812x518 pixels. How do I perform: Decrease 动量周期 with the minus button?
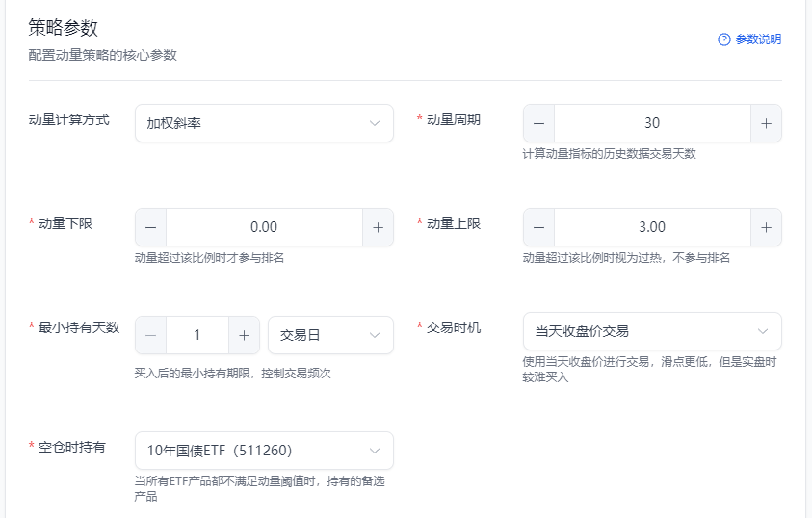[x=538, y=123]
